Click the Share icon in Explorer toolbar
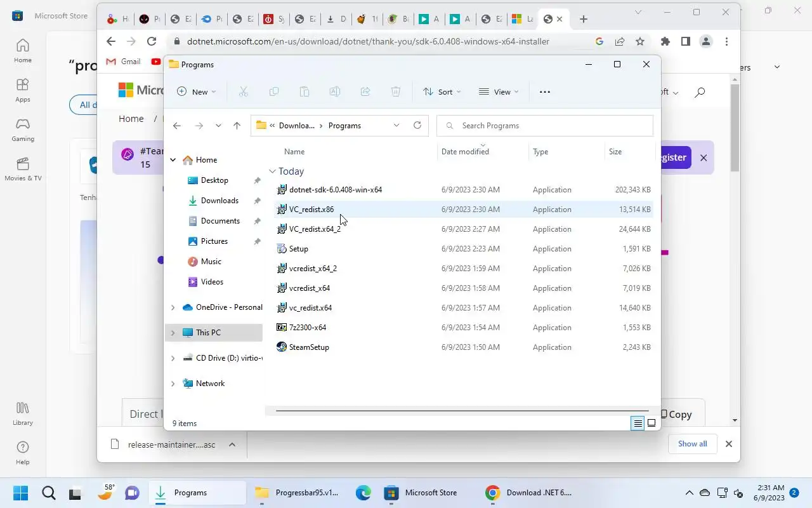This screenshot has height=508, width=812. pyautogui.click(x=365, y=91)
